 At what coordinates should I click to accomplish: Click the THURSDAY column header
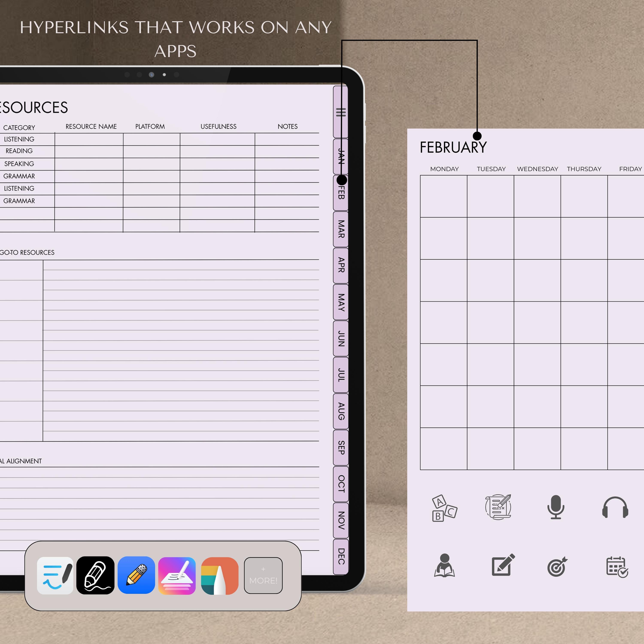tap(584, 169)
